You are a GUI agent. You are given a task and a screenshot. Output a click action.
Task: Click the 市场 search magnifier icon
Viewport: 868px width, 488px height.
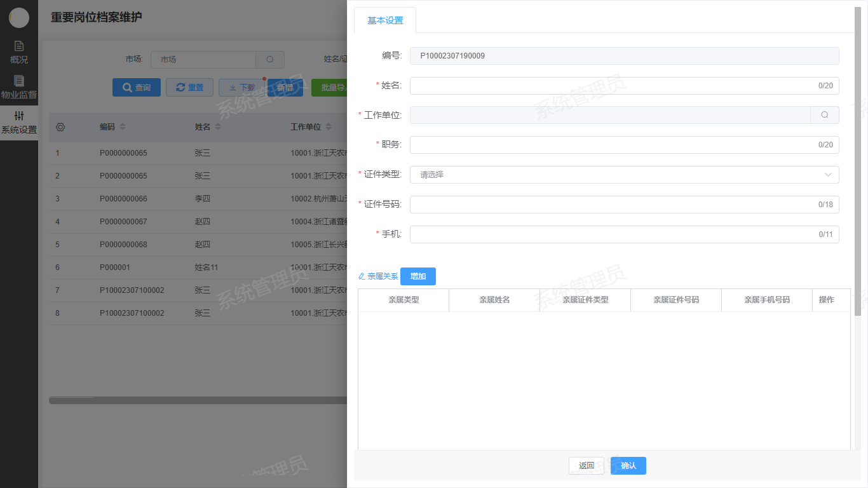coord(270,60)
